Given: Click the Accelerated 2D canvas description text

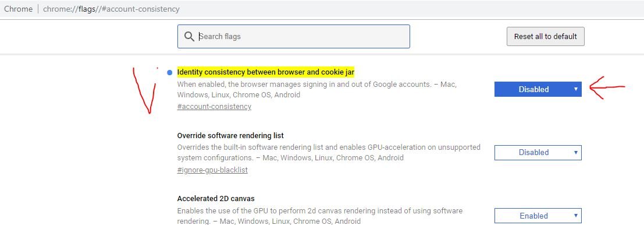Looking at the screenshot, I should point(319,216).
